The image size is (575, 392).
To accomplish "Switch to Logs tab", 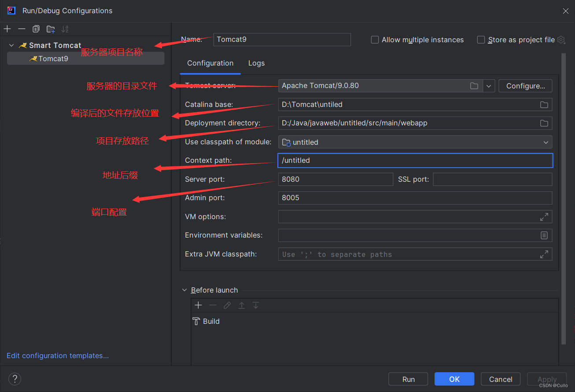I will click(x=256, y=63).
